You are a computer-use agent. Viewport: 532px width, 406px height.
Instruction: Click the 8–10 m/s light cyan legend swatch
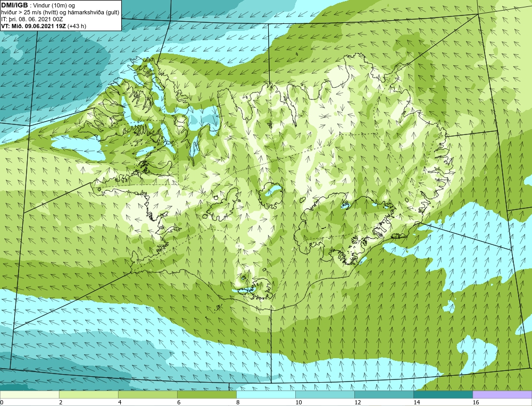265,394
